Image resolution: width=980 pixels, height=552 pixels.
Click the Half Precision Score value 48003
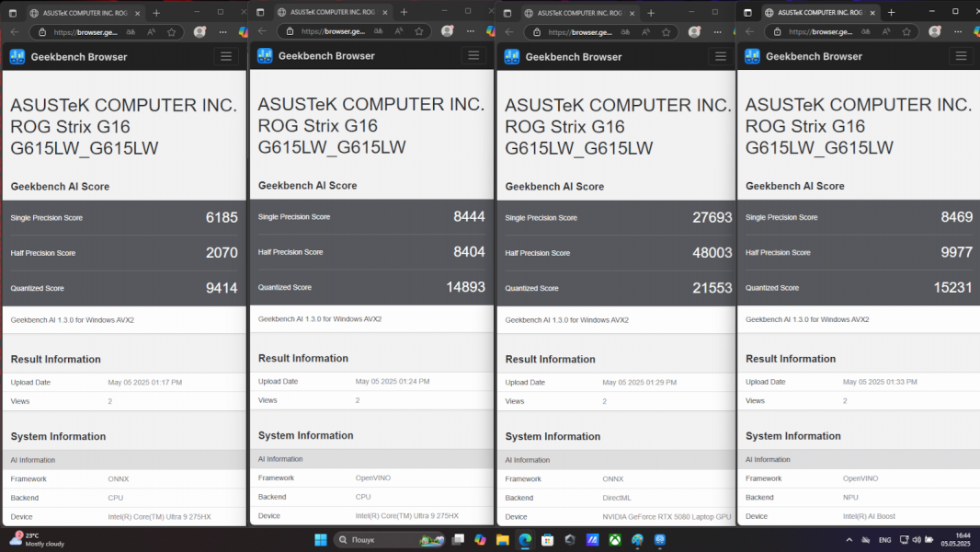click(x=712, y=253)
